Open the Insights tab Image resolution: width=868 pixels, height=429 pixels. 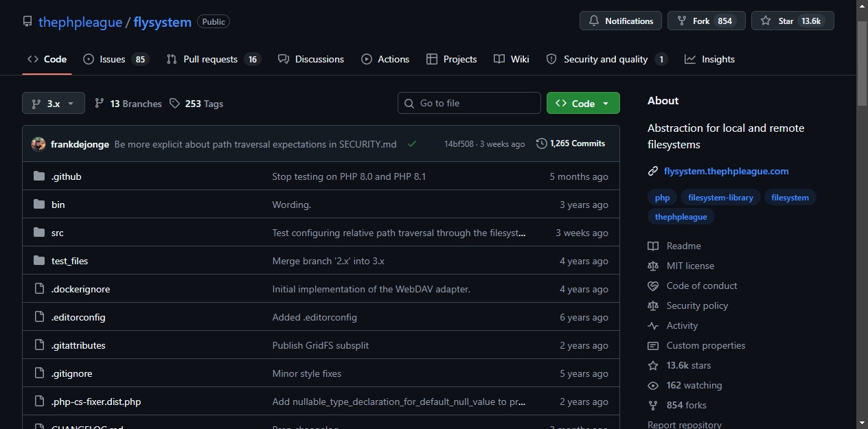pyautogui.click(x=709, y=59)
